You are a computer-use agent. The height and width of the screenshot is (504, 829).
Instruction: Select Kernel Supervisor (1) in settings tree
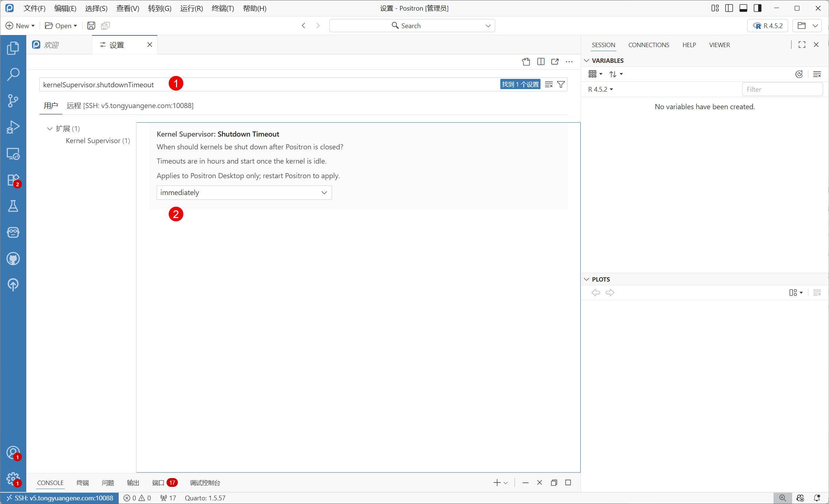pyautogui.click(x=98, y=141)
